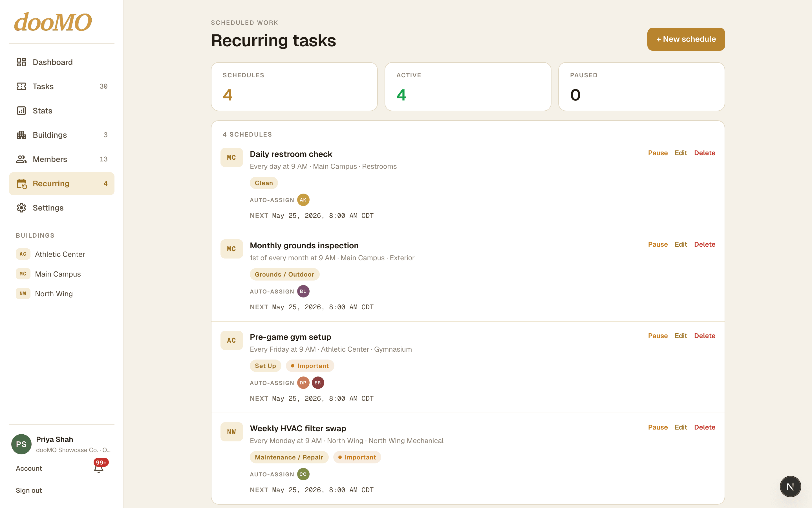This screenshot has height=508, width=812.
Task: Delete Monthly grounds inspection
Action: click(705, 244)
